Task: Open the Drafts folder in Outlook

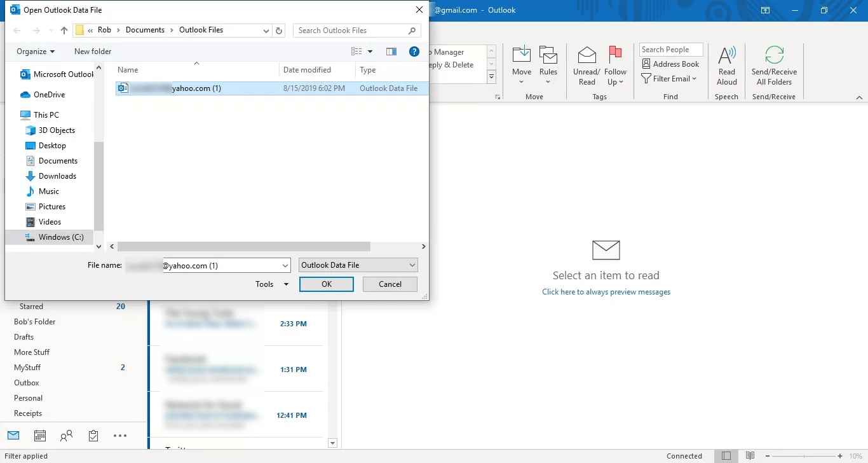Action: coord(24,337)
